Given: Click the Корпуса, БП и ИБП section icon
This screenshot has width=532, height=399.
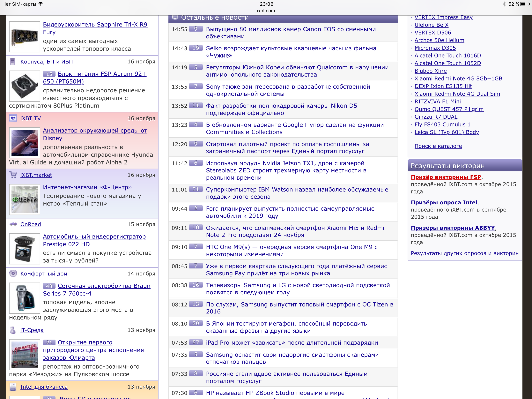Looking at the screenshot, I should tap(13, 62).
